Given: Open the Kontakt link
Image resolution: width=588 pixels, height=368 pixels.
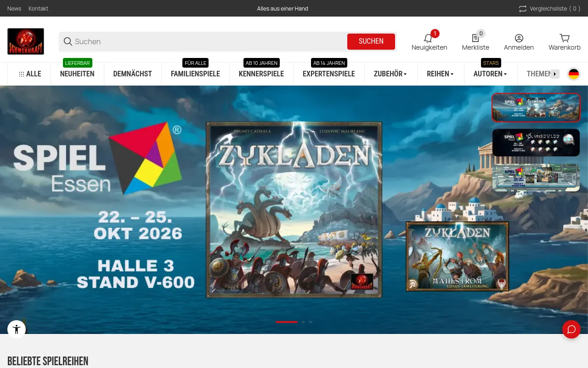Looking at the screenshot, I should [38, 8].
